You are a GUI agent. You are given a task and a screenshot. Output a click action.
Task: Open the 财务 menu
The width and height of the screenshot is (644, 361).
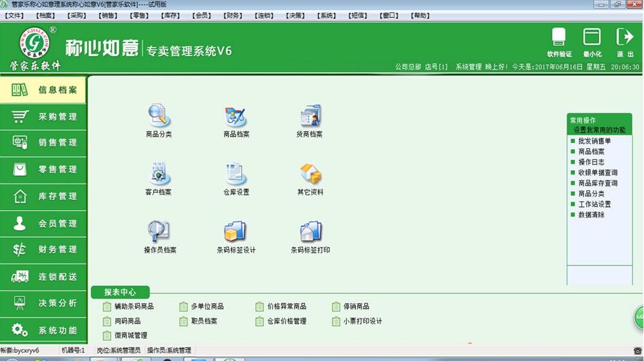(233, 15)
